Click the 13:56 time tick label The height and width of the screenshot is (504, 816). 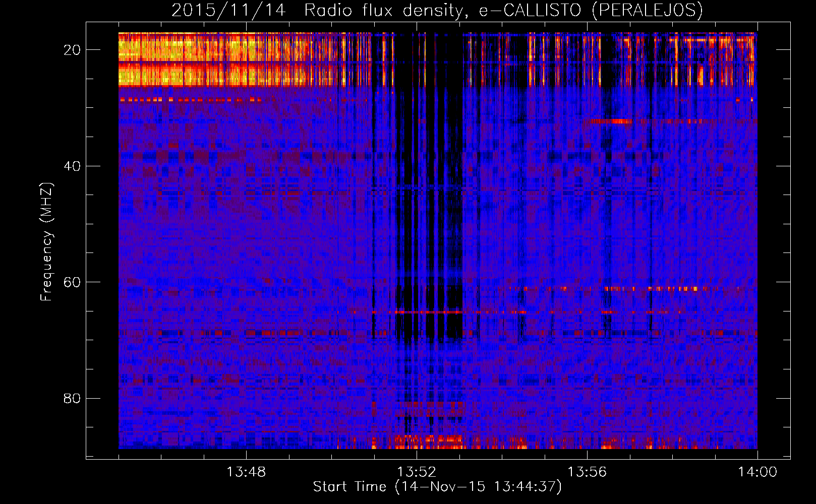point(587,472)
